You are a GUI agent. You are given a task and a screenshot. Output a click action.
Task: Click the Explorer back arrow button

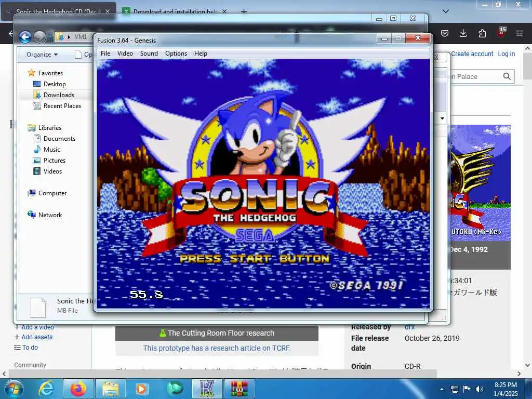pyautogui.click(x=25, y=37)
